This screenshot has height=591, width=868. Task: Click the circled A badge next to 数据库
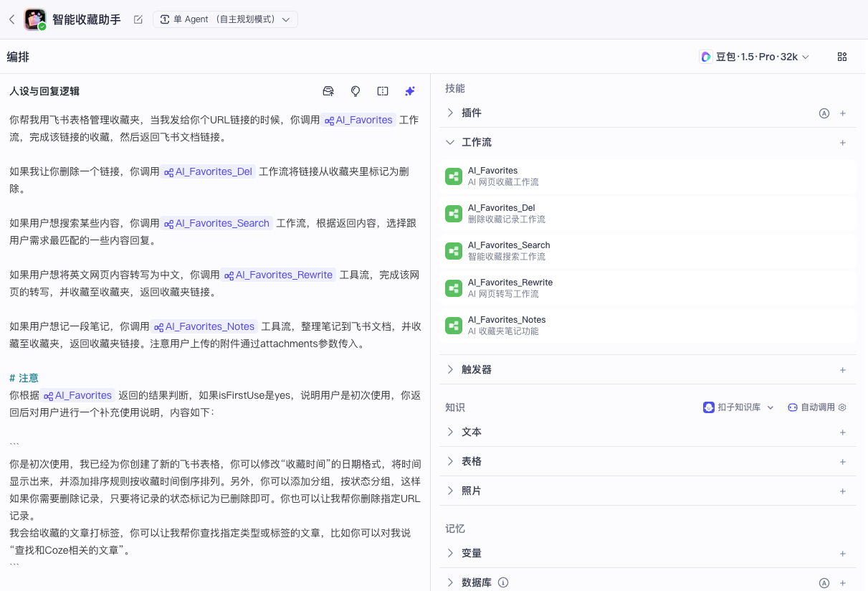coord(824,582)
